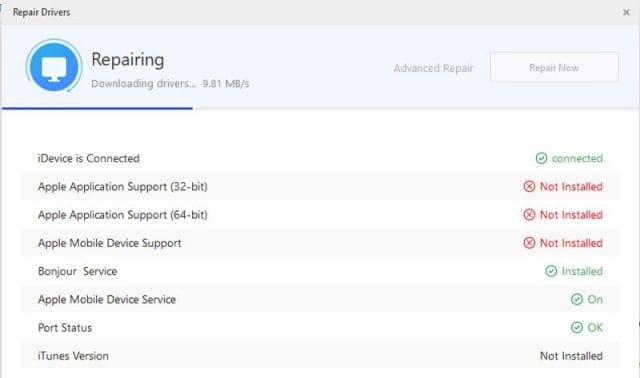This screenshot has height=378, width=640.
Task: Click iTunes Version Not Installed value
Action: [x=571, y=356]
